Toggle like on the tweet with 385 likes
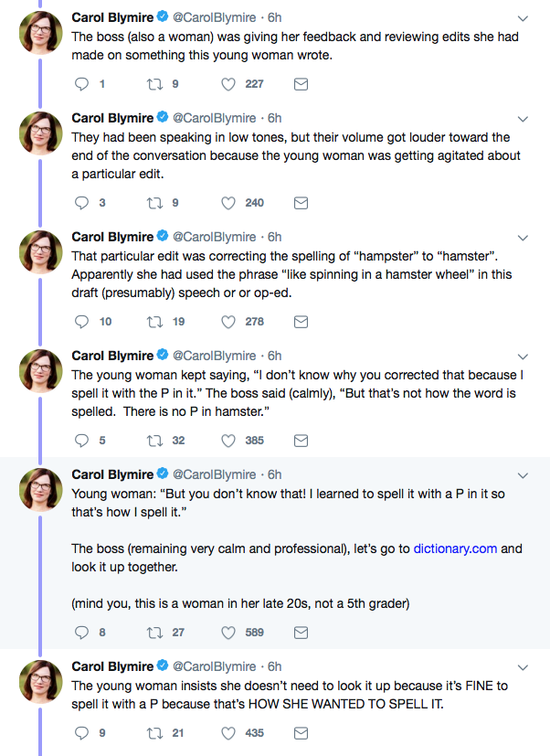The width and height of the screenshot is (550, 756). point(231,441)
